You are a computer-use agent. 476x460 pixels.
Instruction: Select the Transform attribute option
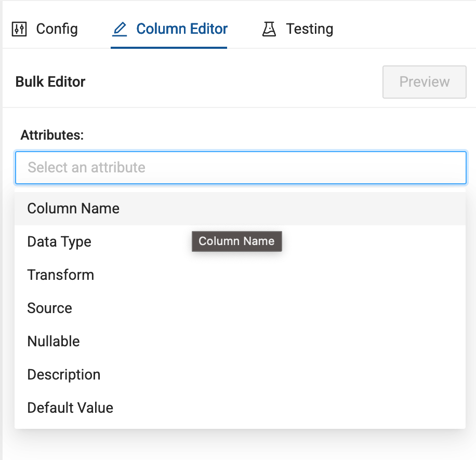[61, 275]
